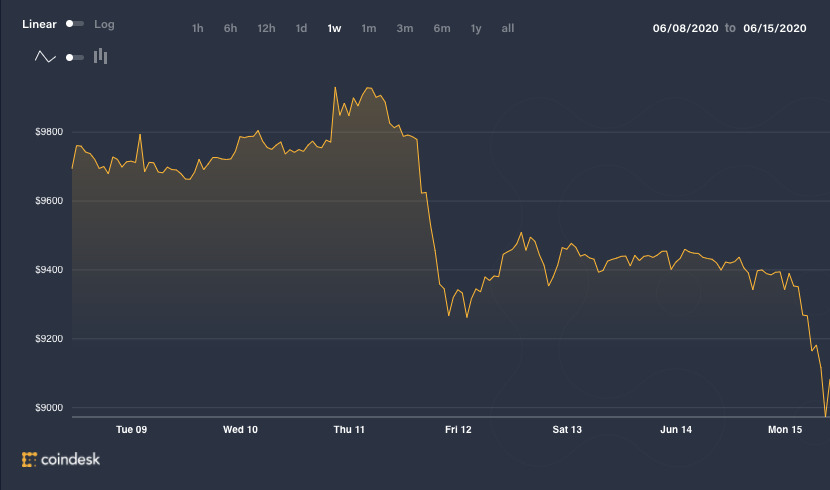Show the 1m time range
Screen dimensions: 830x490
click(369, 29)
